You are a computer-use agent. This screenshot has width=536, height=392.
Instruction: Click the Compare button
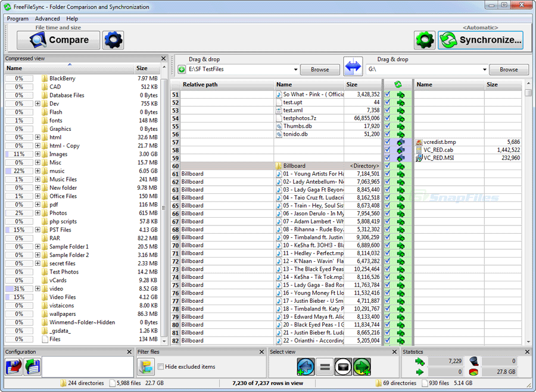coord(58,40)
